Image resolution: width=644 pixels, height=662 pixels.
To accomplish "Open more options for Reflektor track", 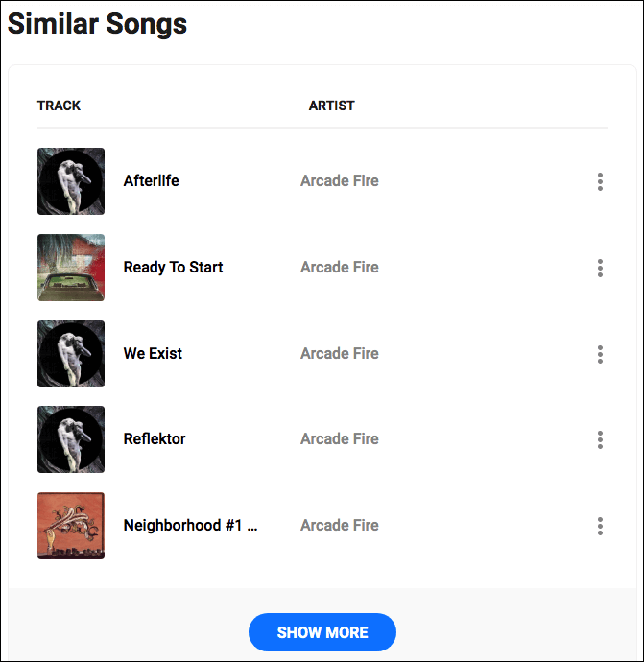I will 600,439.
